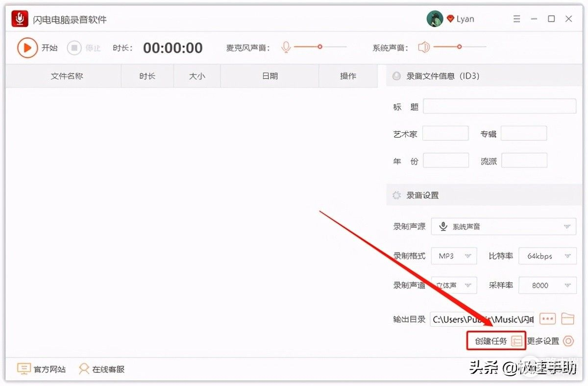Screen dimensions: 588x386
Task: Open the output folder icon
Action: tap(567, 319)
